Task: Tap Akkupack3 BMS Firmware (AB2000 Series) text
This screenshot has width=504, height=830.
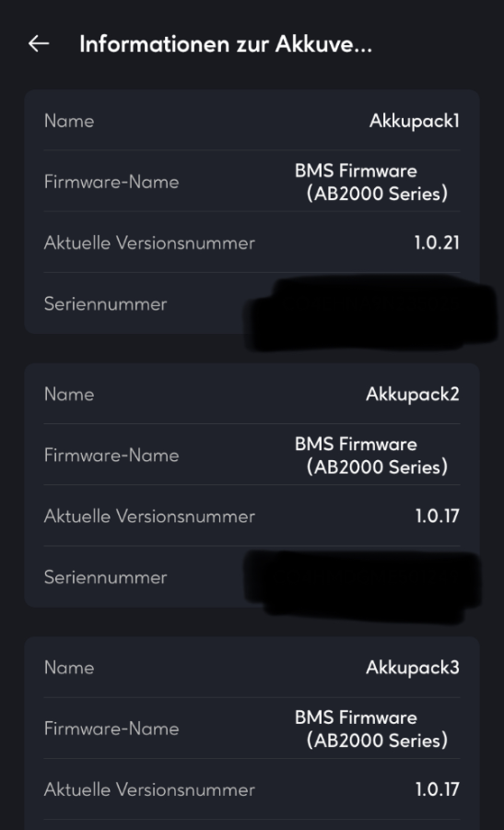Action: [371, 729]
